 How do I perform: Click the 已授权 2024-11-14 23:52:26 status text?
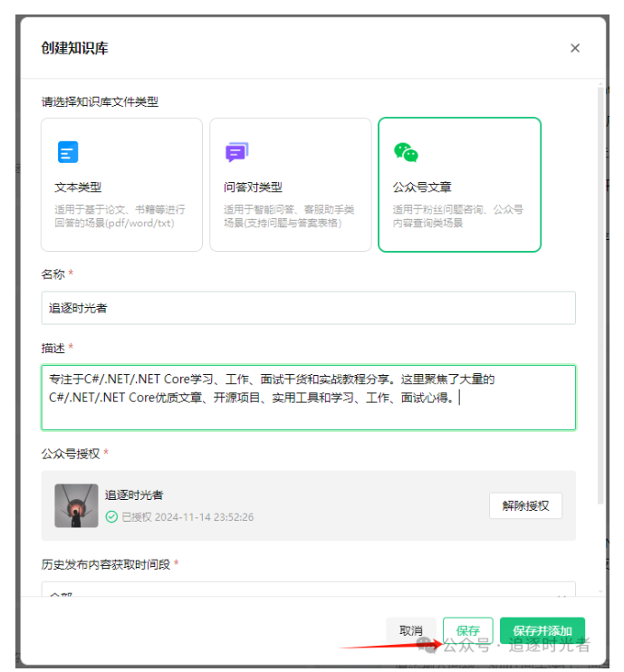coord(187,517)
